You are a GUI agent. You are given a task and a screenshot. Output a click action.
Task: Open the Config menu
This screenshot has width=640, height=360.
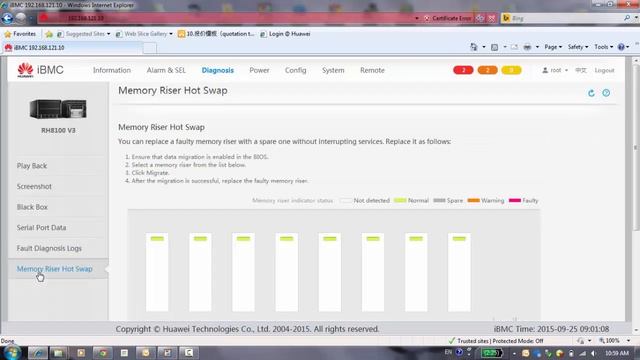coord(296,70)
